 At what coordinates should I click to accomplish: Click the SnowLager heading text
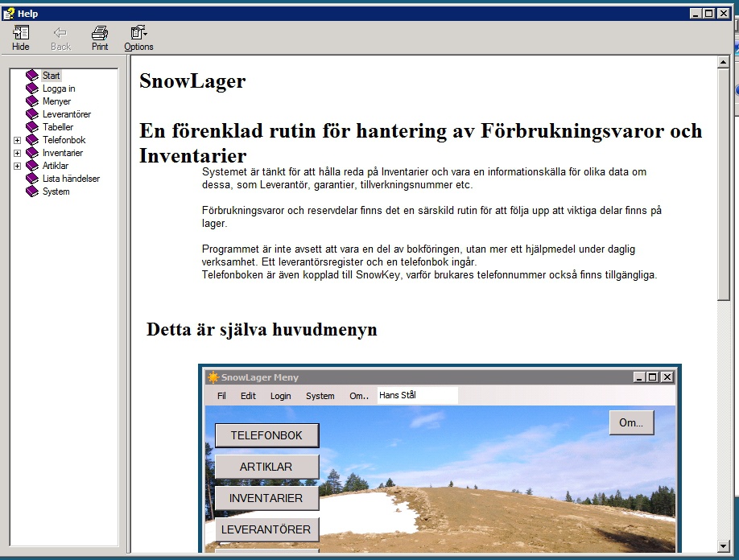click(x=192, y=81)
